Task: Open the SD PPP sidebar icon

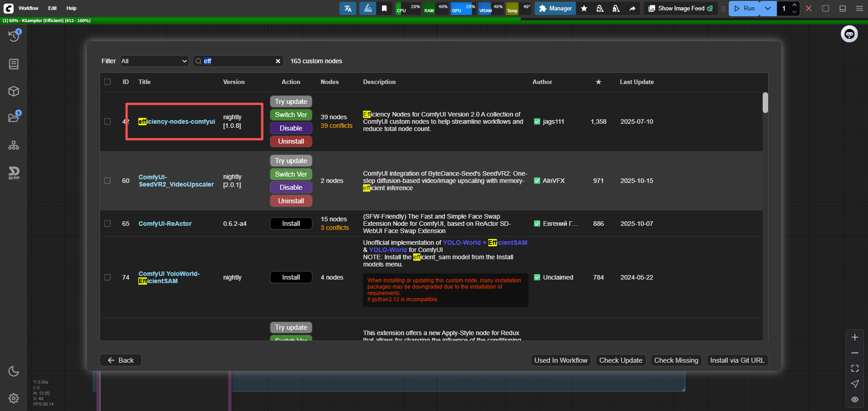Action: click(14, 173)
